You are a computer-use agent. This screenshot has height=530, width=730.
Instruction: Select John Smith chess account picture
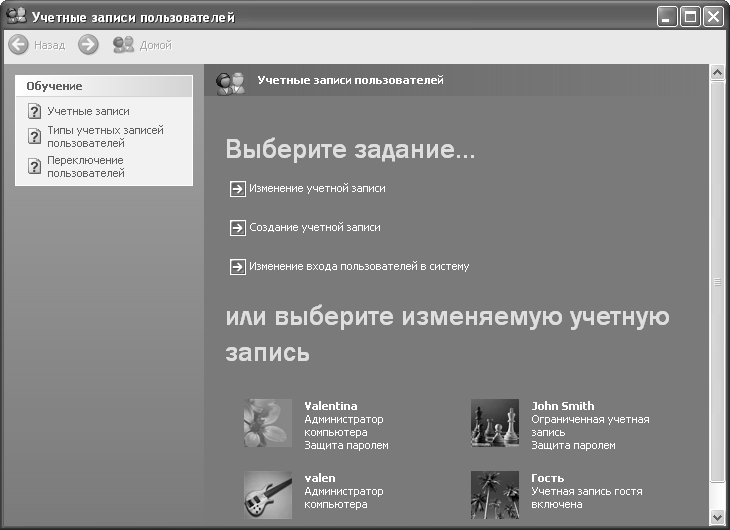pyautogui.click(x=495, y=423)
